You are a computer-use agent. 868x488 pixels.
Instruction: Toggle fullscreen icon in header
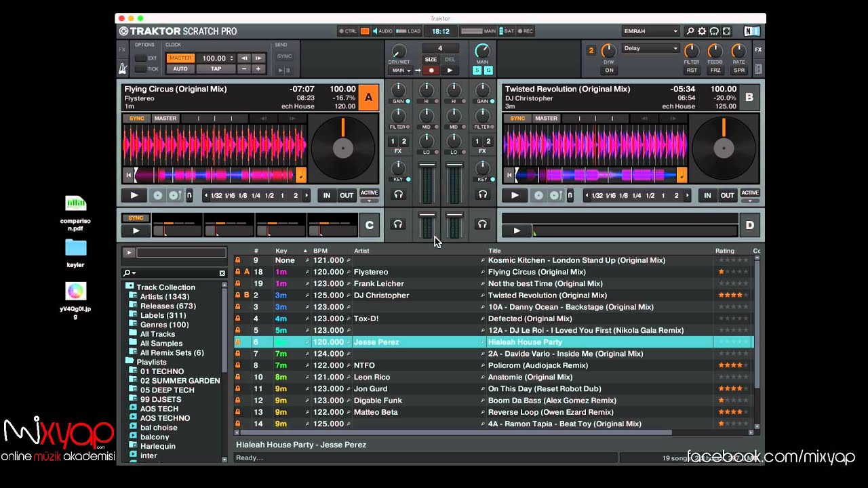tap(726, 31)
